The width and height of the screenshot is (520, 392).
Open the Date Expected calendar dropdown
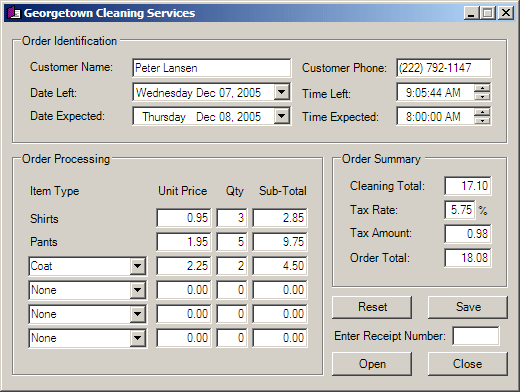tap(282, 116)
